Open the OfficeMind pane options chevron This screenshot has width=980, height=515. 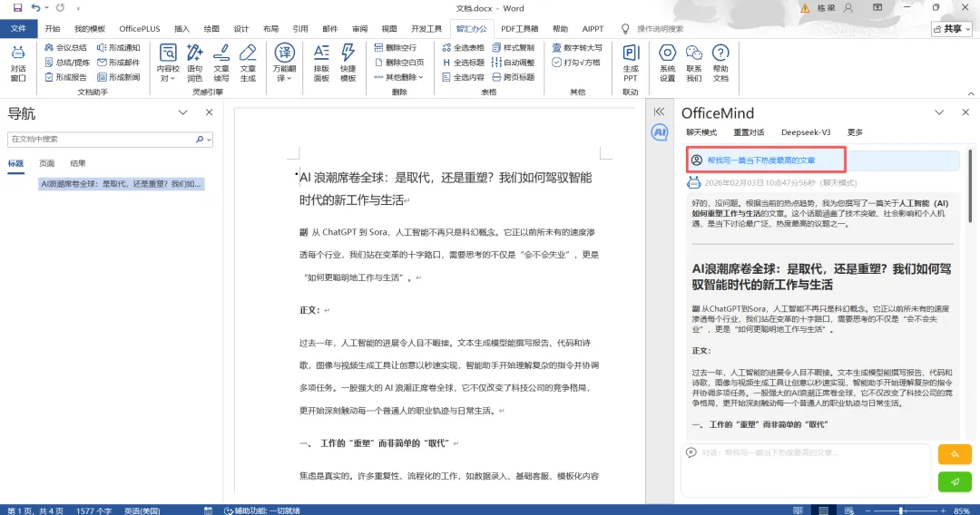[939, 112]
